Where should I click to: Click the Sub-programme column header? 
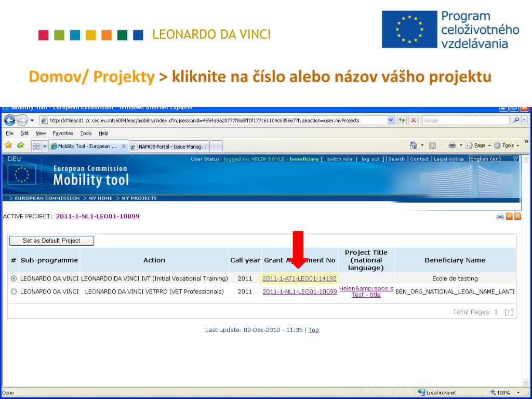coord(49,260)
